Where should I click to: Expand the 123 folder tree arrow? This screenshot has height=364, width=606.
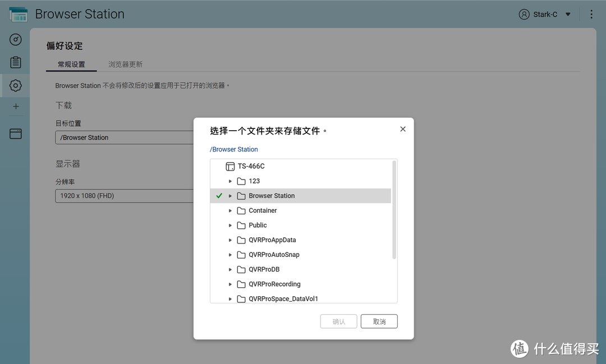(230, 181)
